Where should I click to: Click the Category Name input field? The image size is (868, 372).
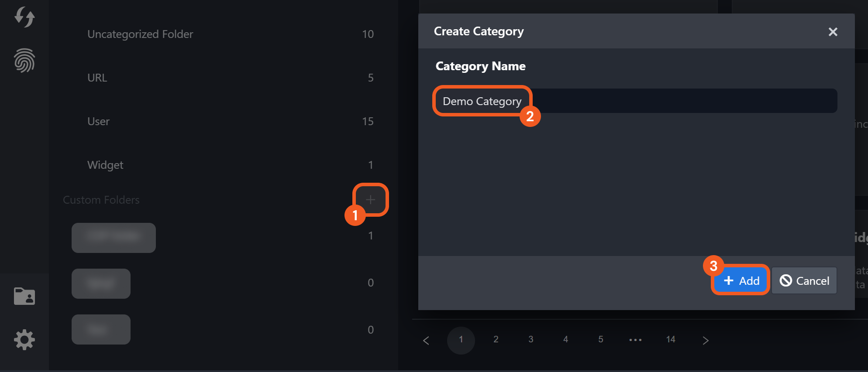point(635,101)
